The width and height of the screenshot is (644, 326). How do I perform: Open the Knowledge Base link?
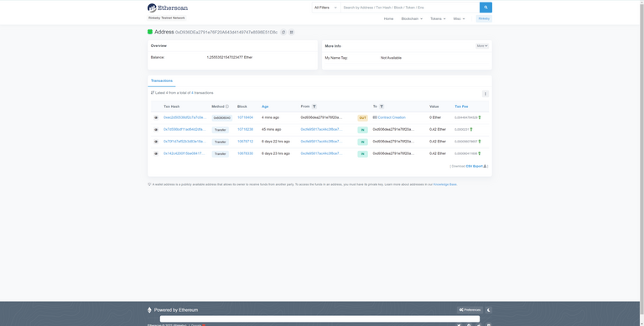pyautogui.click(x=444, y=184)
